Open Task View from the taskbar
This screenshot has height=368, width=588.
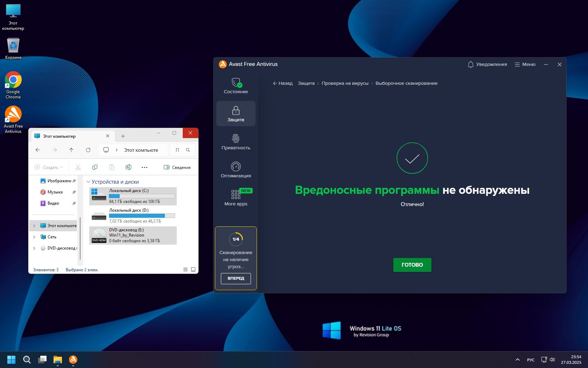click(x=42, y=360)
